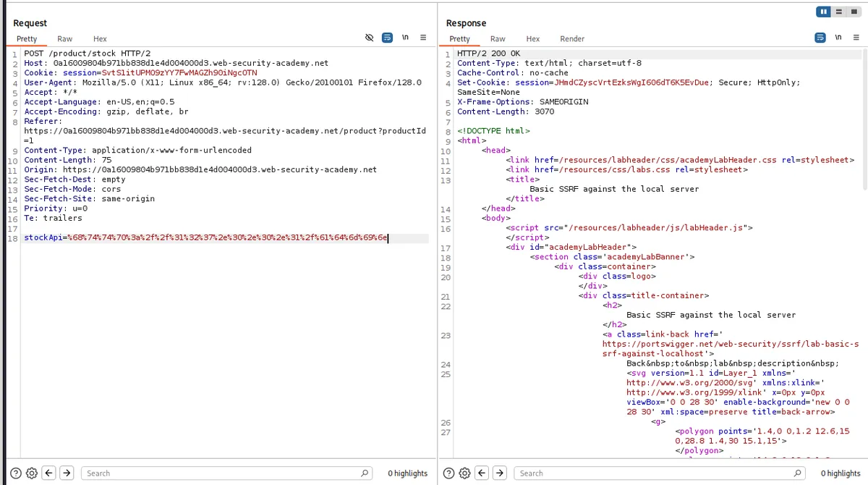The image size is (868, 485).
Task: Click the 'HTTP/2 200 OK' status line
Action: pyautogui.click(x=488, y=54)
